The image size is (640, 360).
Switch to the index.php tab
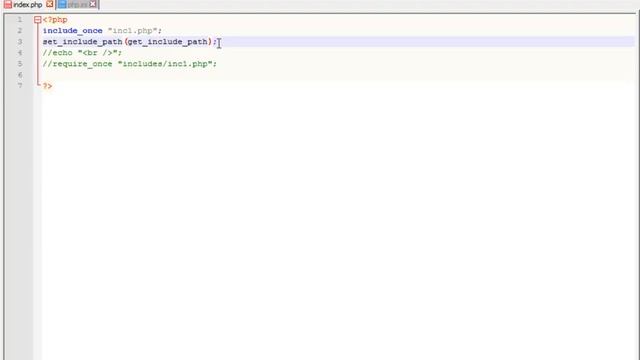tap(28, 5)
